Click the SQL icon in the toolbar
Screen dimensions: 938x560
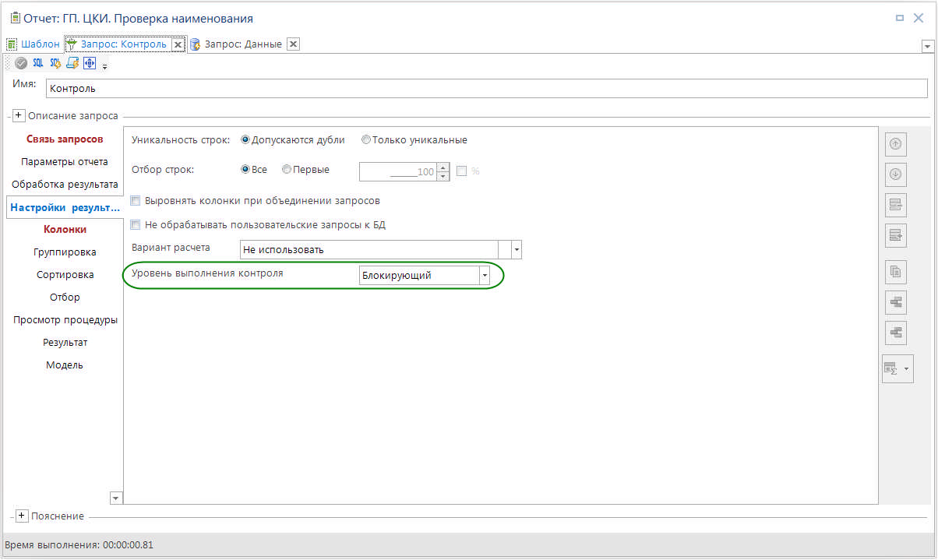pos(38,64)
